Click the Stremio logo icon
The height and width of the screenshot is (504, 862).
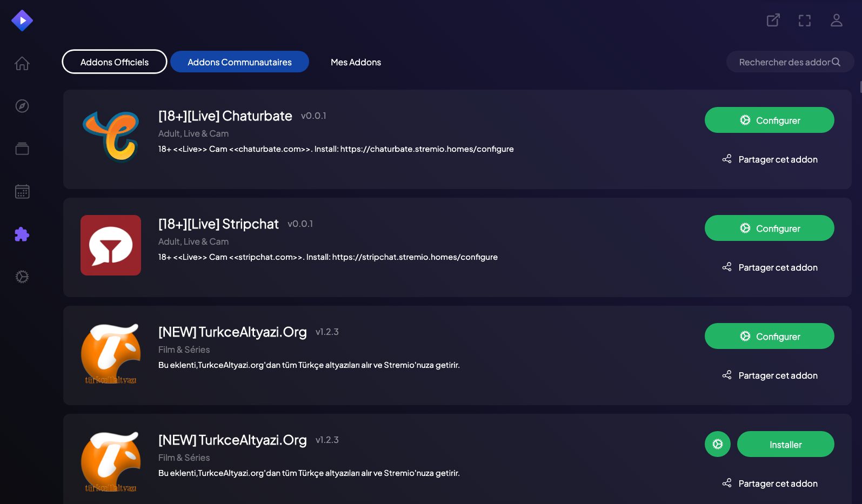22,21
